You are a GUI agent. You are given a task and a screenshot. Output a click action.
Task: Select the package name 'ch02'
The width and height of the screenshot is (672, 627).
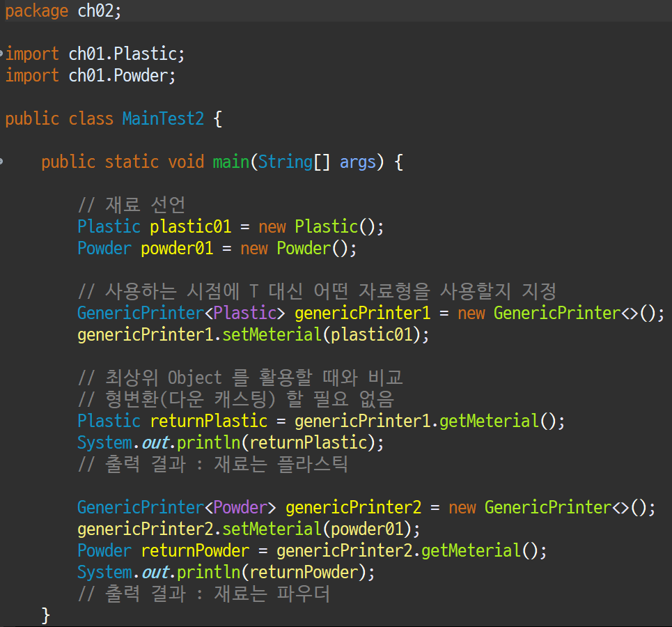pos(95,10)
